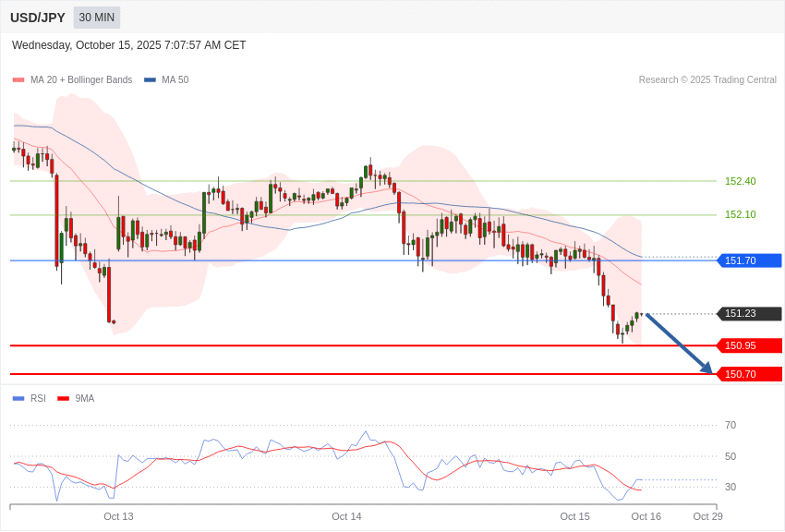Select the dark 151.23 current price tag
Viewport: 785px width, 532px height.
pos(749,314)
